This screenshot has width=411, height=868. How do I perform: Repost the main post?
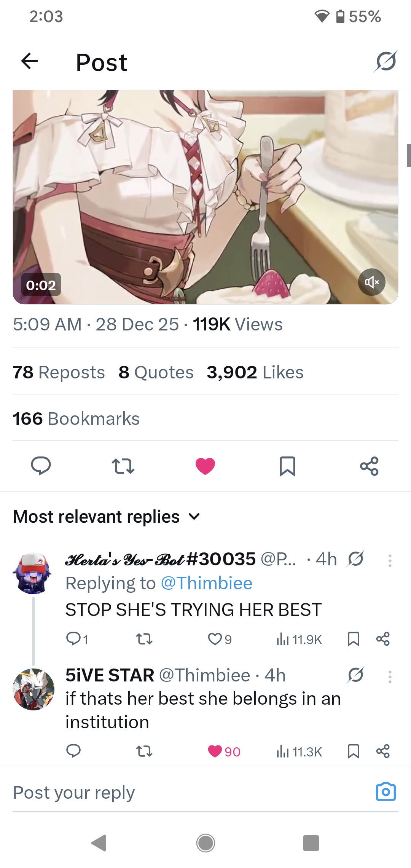123,466
